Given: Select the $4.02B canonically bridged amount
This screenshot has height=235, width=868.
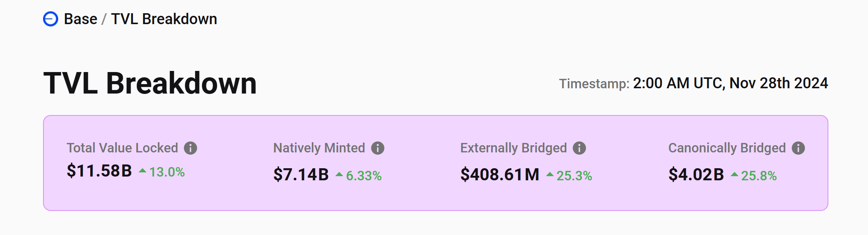Looking at the screenshot, I should tap(696, 175).
